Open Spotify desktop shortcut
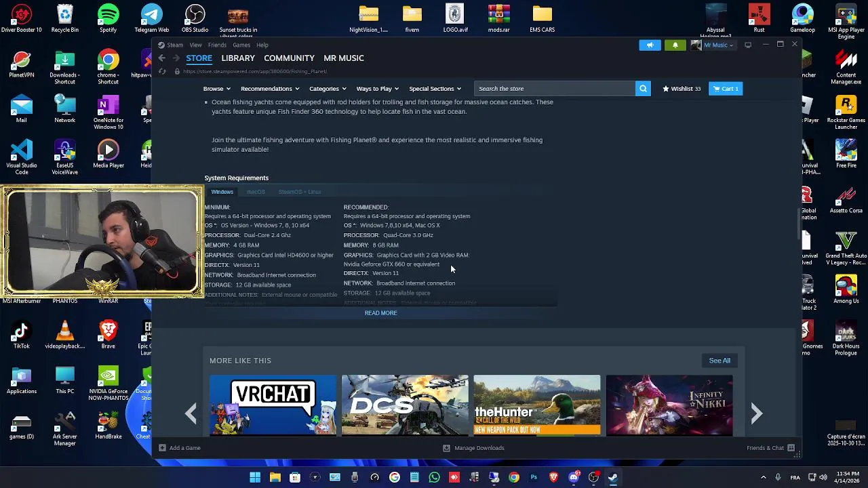Viewport: 868px width, 488px height. click(x=108, y=18)
